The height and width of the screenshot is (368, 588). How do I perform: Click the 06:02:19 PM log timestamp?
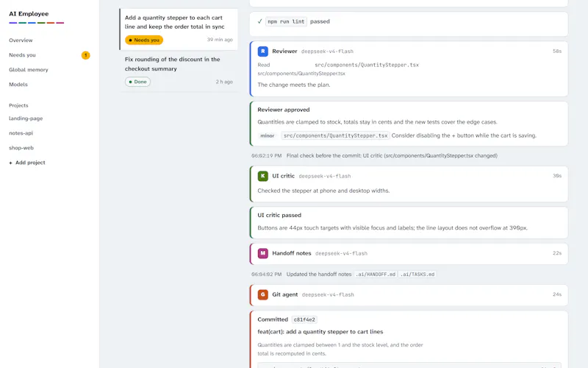point(267,155)
